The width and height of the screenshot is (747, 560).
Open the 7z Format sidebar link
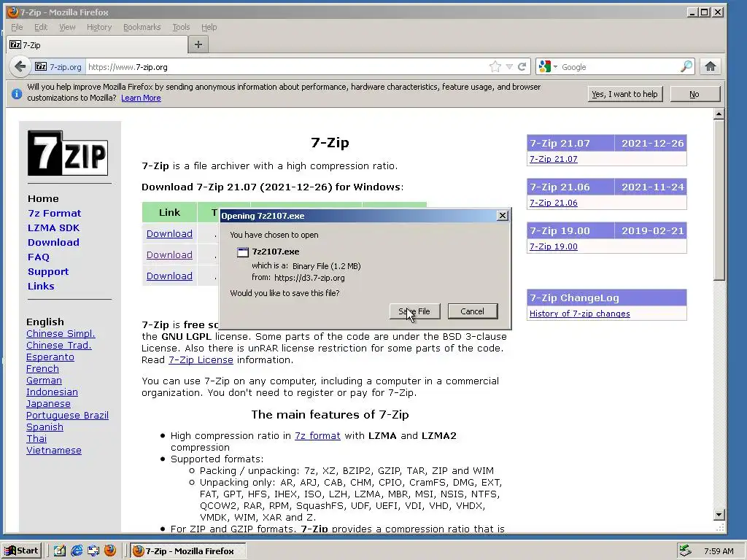(x=54, y=214)
